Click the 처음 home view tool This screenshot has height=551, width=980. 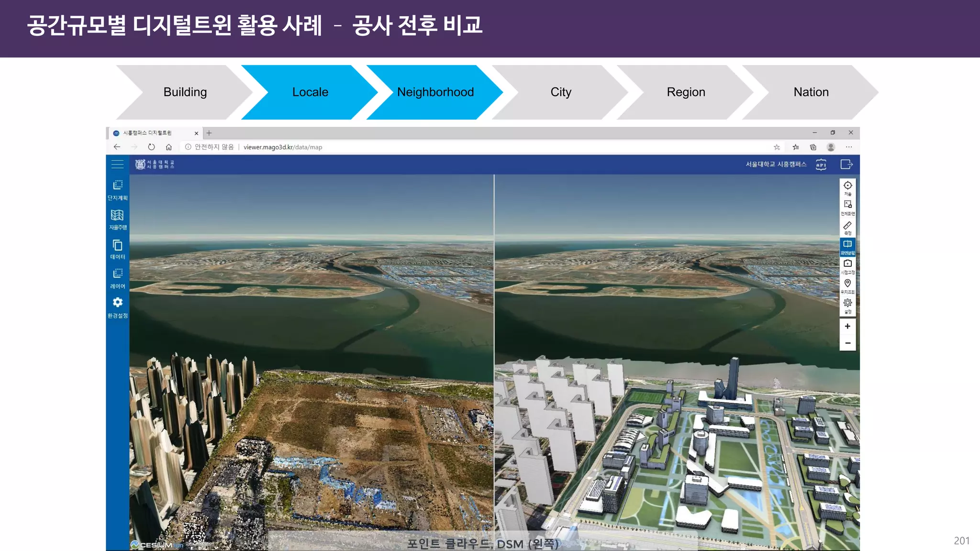[x=847, y=188]
